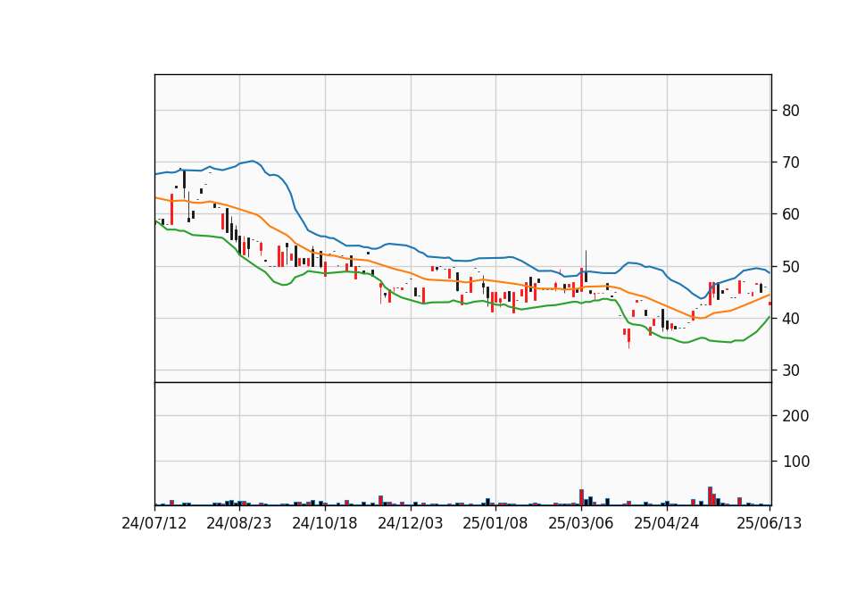Click the 25/01/08 date label

(x=495, y=524)
